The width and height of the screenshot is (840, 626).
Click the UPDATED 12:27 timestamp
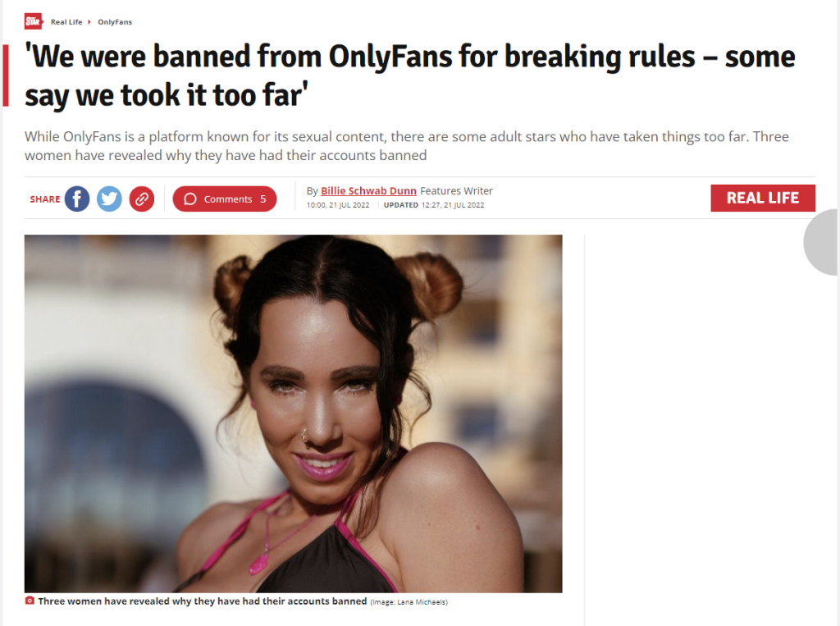coord(434,205)
